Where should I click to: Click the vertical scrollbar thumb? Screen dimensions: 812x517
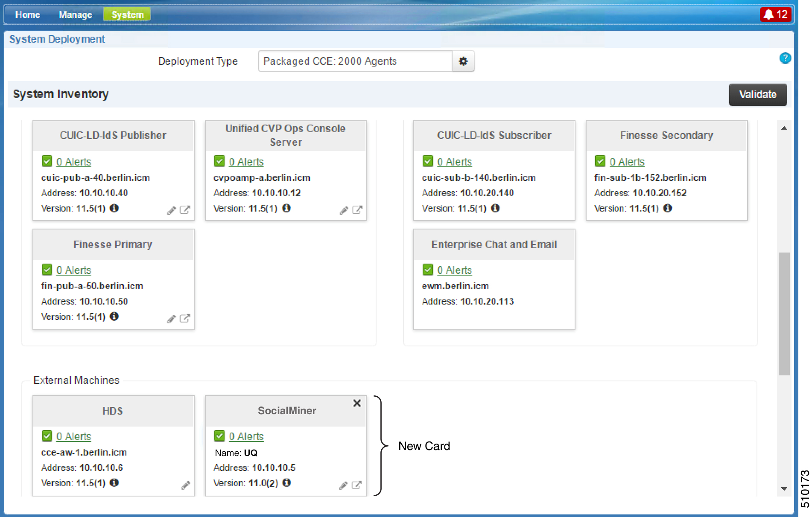(784, 314)
